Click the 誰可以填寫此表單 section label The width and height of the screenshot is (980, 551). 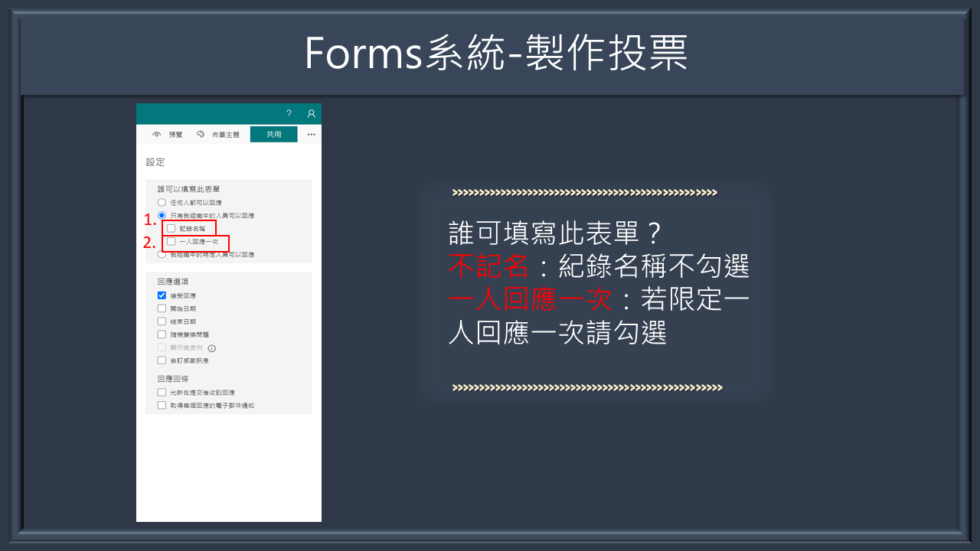(x=189, y=189)
